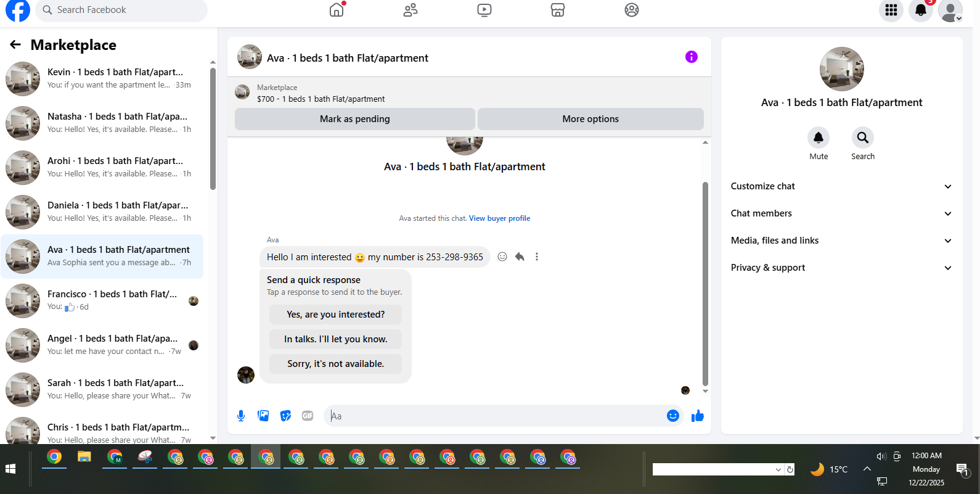
Task: Click the taskbar refresh icon beside address box
Action: [790, 470]
